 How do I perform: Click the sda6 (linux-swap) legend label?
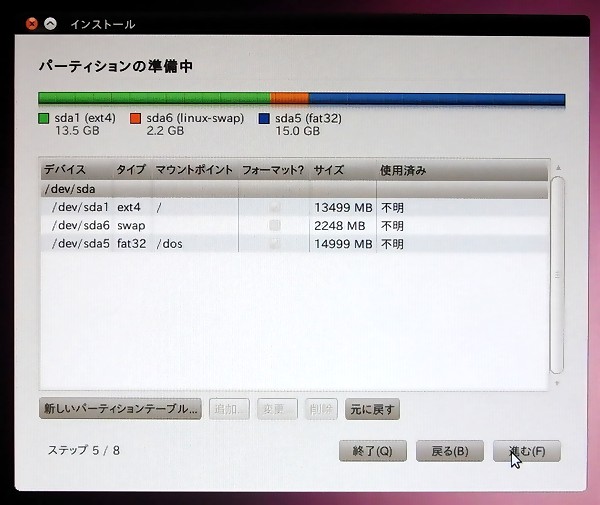195,118
